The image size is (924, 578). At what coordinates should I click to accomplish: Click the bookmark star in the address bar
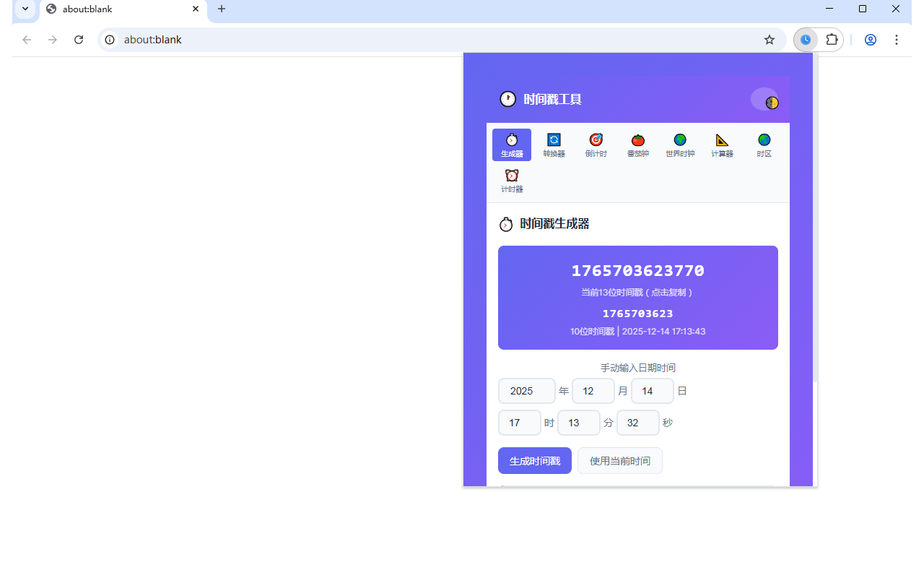point(770,40)
